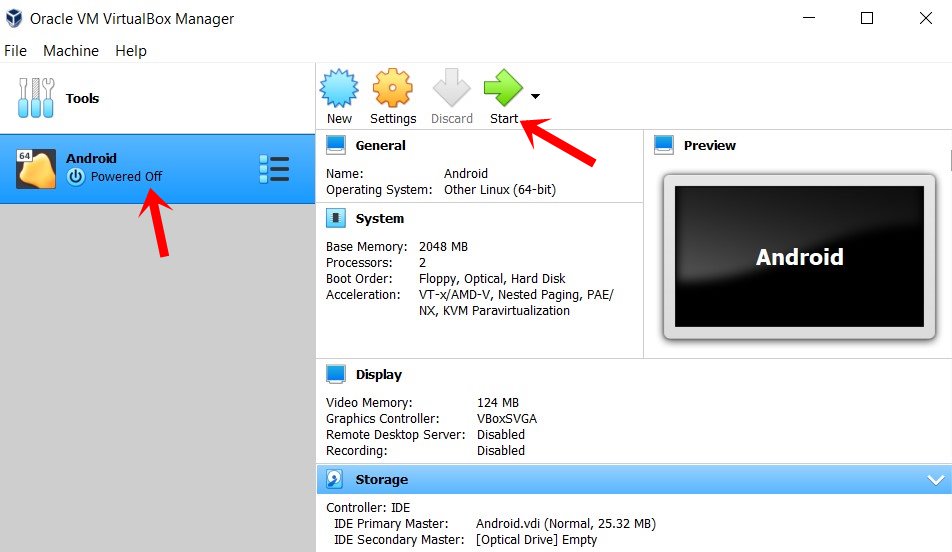The height and width of the screenshot is (552, 952).
Task: Click the 'Powered Off' status text
Action: click(126, 177)
